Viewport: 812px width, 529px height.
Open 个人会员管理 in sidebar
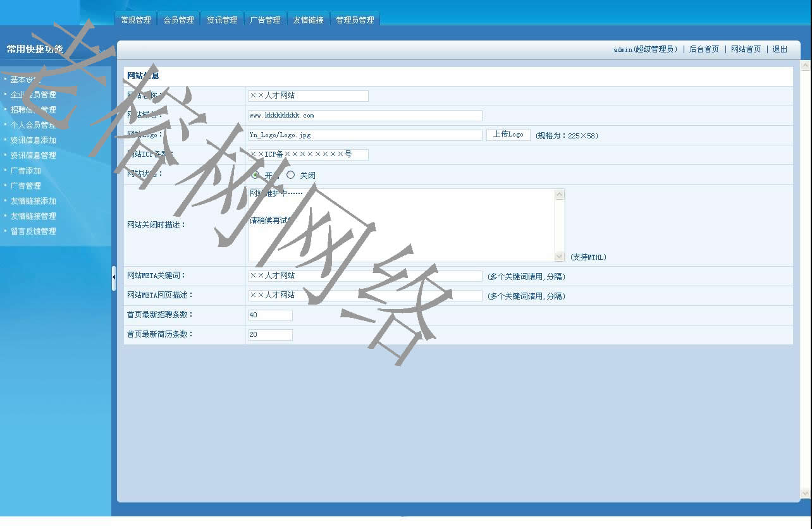tap(33, 125)
